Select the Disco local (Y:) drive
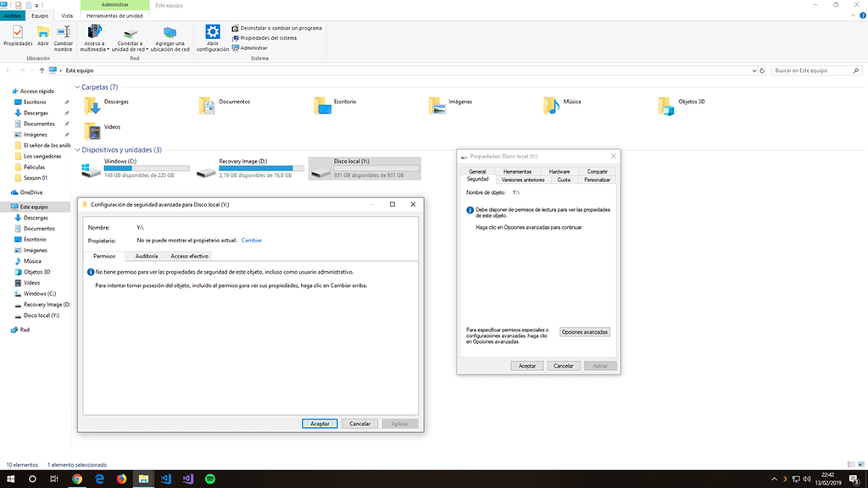Viewport: 868px width, 488px height. pos(364,169)
